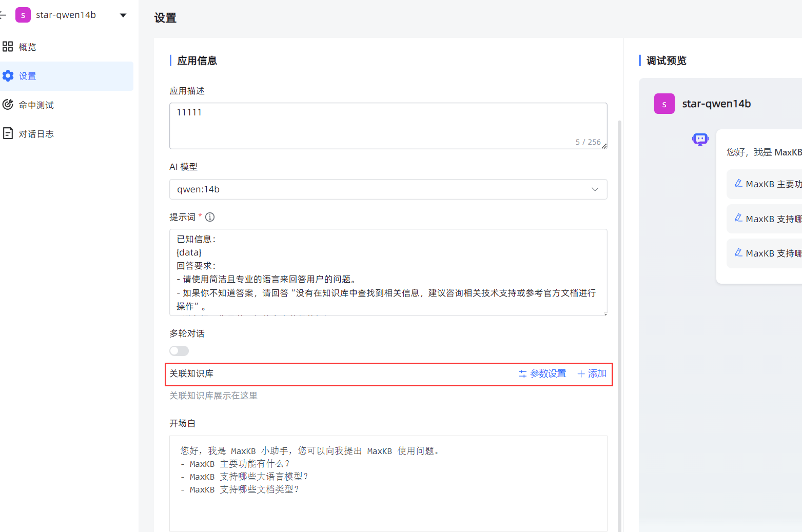The image size is (802, 532).
Task: Click the 设置 gear icon
Action: tap(8, 76)
